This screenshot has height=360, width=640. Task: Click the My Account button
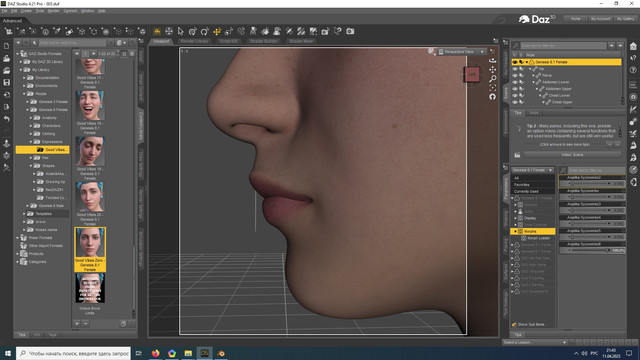pos(600,19)
